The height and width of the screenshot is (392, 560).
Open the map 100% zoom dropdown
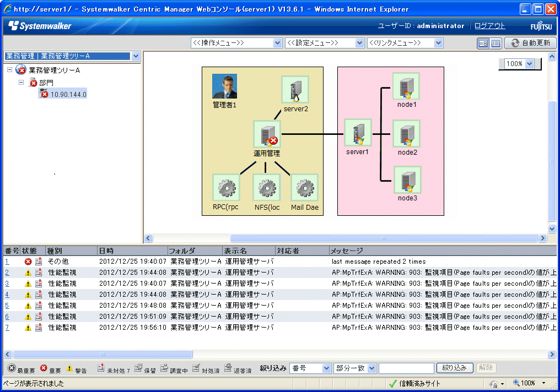tap(520, 64)
